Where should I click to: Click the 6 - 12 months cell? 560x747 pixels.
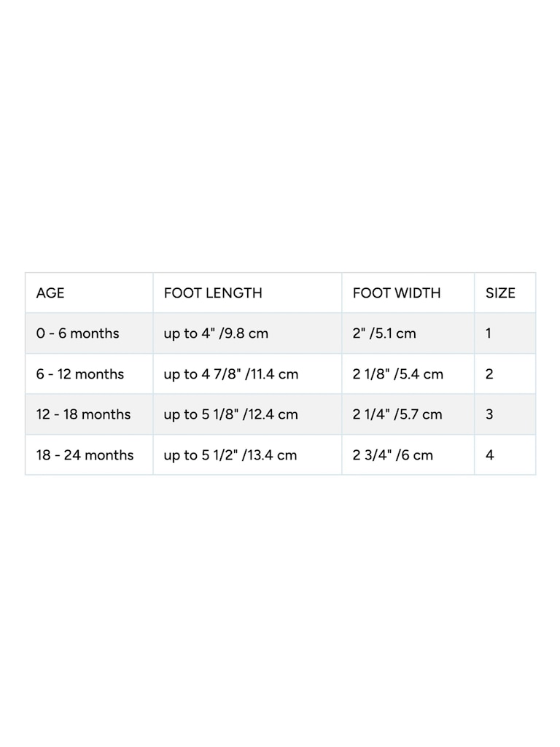(x=80, y=374)
